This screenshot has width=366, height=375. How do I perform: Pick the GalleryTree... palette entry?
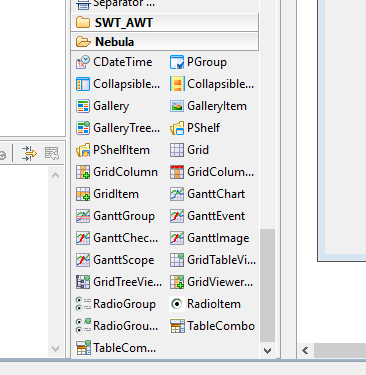(x=118, y=128)
